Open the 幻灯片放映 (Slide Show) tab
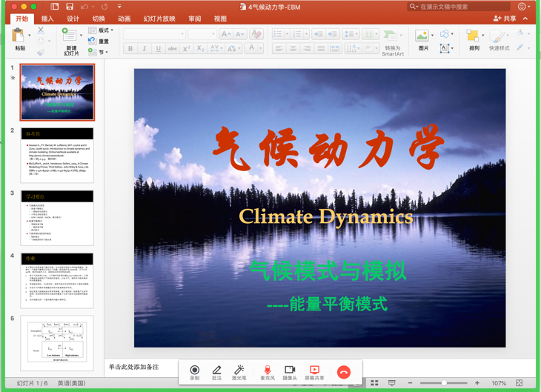The image size is (541, 392). [159, 19]
